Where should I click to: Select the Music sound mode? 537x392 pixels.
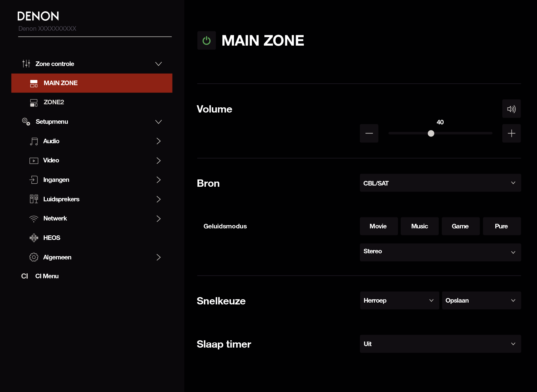pos(419,226)
